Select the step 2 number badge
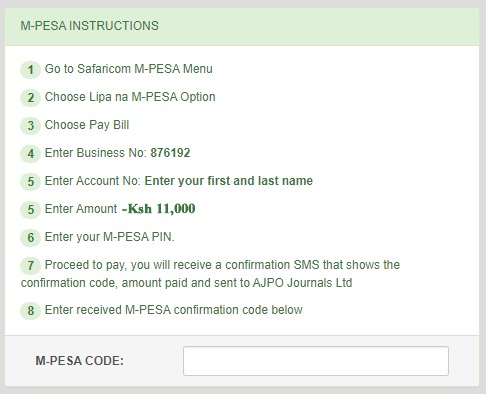This screenshot has width=486, height=394. [31, 98]
